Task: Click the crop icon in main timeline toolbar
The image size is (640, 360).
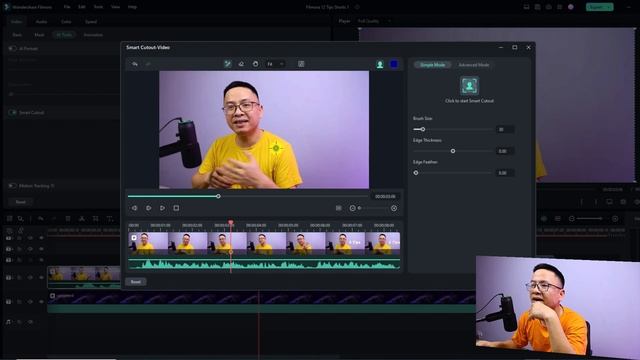Action: [x=96, y=219]
